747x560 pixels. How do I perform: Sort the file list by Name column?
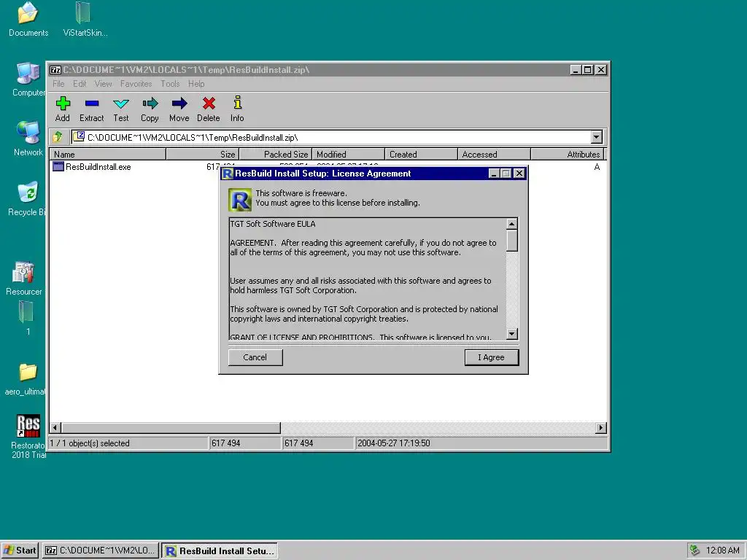(x=108, y=155)
